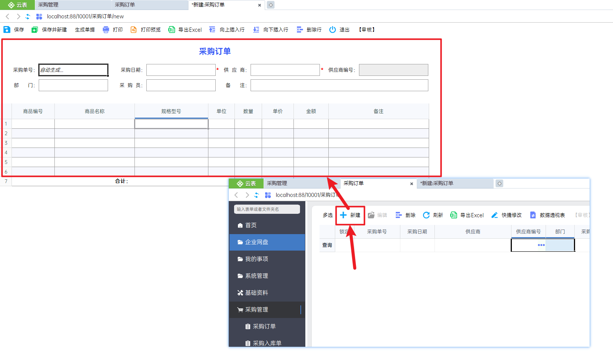
Task: Export the form with 导出Excel
Action: [185, 30]
